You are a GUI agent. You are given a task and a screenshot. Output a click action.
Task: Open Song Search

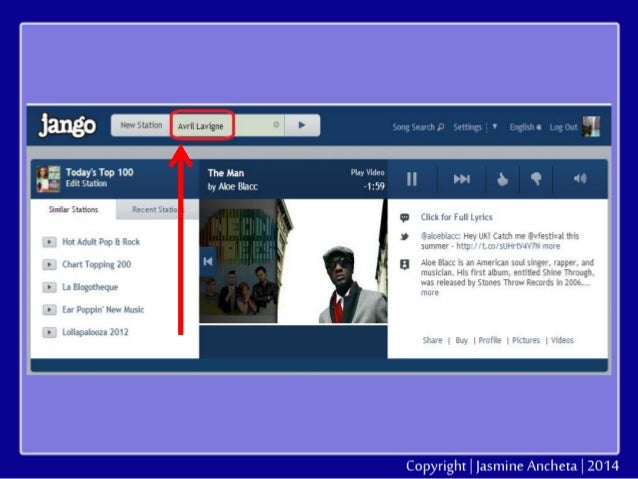pyautogui.click(x=418, y=127)
